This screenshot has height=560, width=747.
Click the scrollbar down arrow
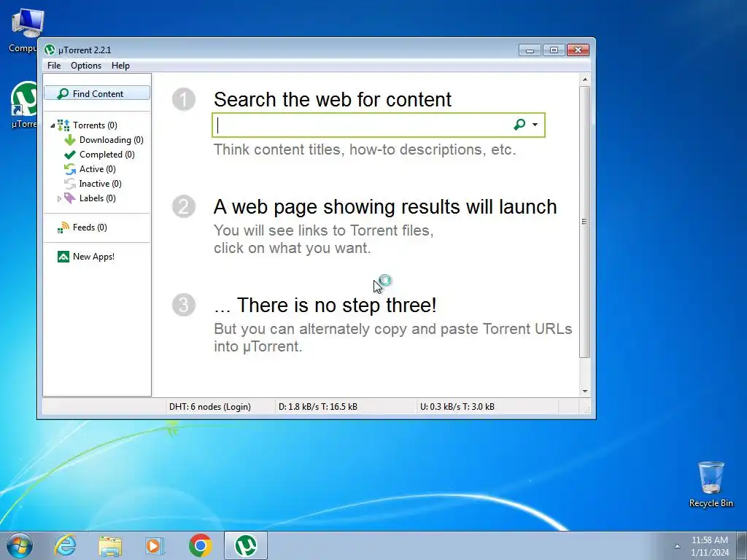click(x=585, y=392)
